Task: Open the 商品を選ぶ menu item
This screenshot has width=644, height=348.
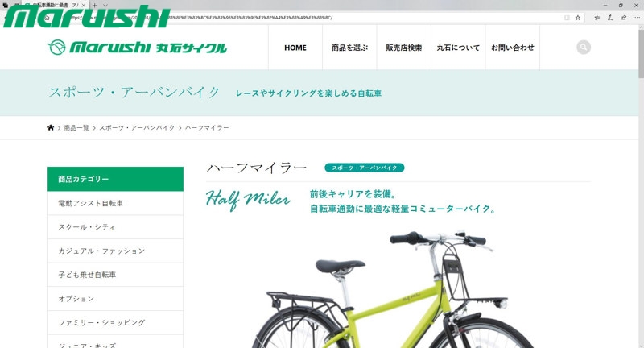Action: coord(349,48)
